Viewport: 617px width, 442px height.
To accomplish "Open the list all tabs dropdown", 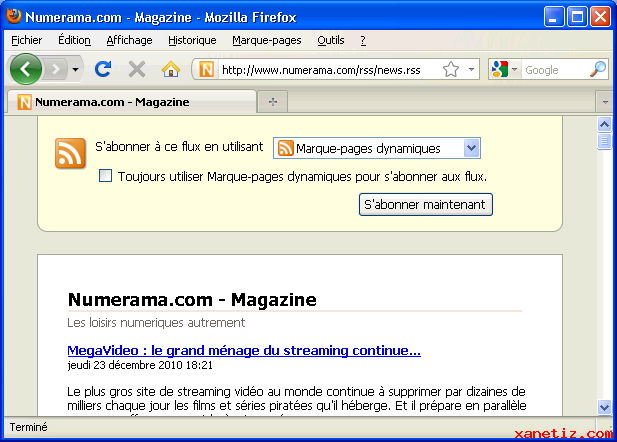I will coord(605,102).
